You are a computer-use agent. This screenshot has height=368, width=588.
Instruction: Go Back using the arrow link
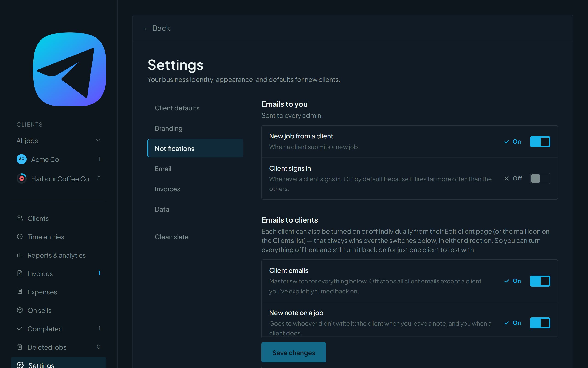point(157,28)
